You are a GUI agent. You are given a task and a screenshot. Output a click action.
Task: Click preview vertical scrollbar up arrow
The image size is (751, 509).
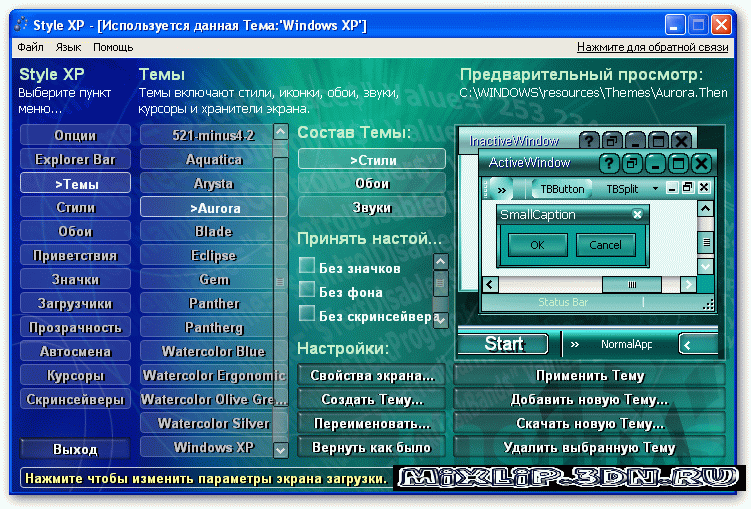tap(705, 209)
